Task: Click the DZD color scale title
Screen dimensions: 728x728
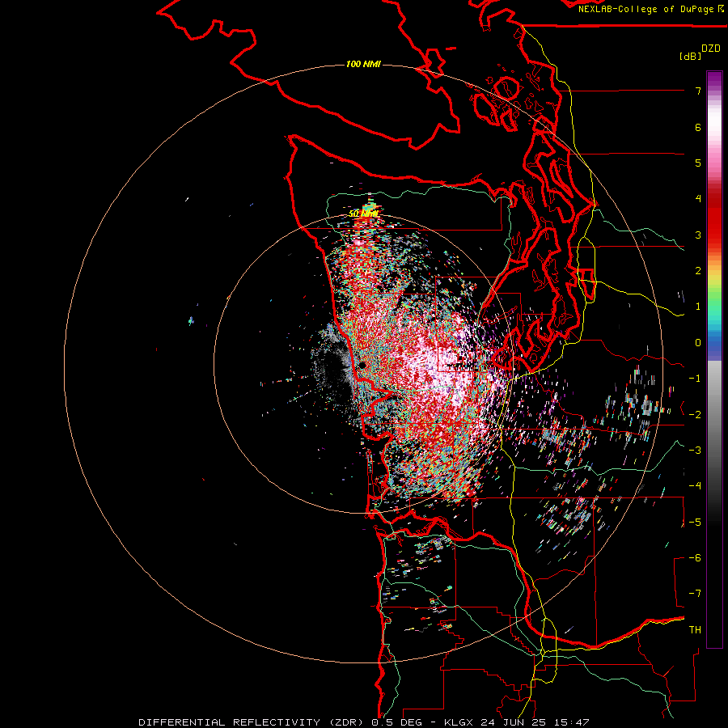Action: coord(711,49)
